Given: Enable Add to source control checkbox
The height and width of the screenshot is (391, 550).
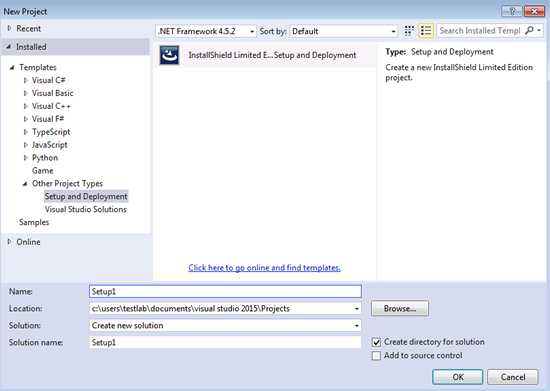Looking at the screenshot, I should click(x=376, y=356).
